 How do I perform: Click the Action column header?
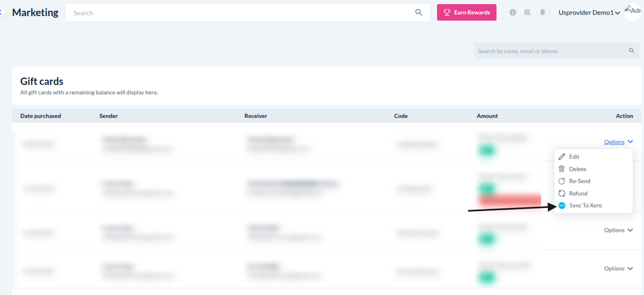[x=625, y=116]
